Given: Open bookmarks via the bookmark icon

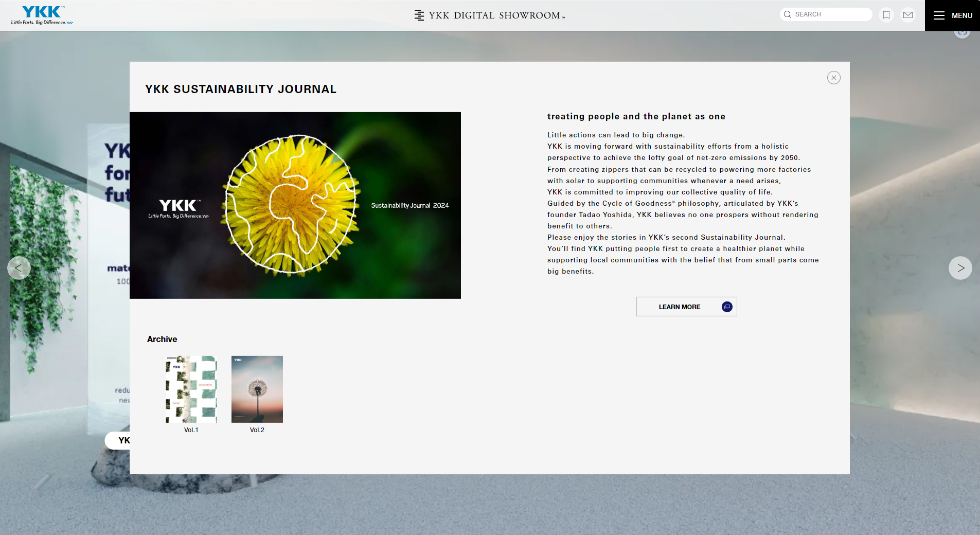Looking at the screenshot, I should point(886,15).
